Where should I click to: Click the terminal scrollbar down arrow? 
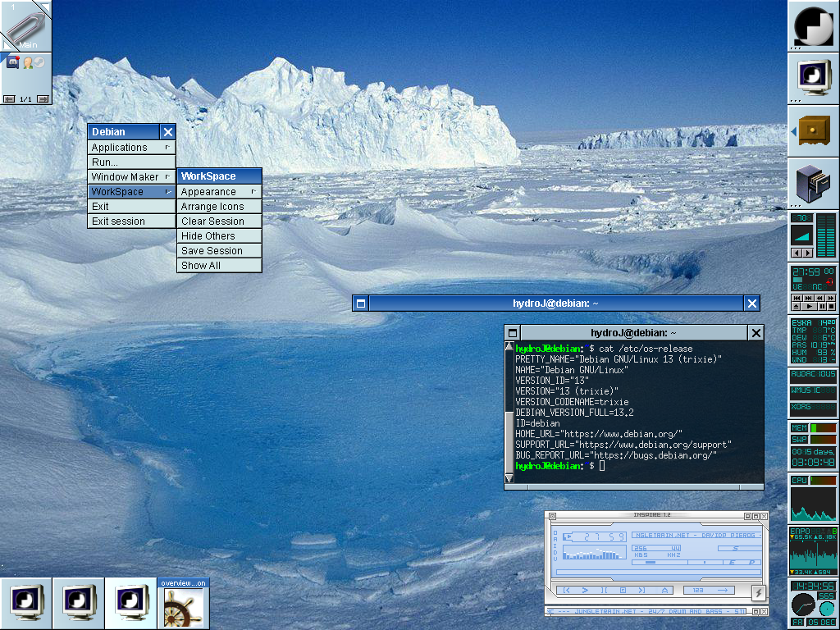509,477
